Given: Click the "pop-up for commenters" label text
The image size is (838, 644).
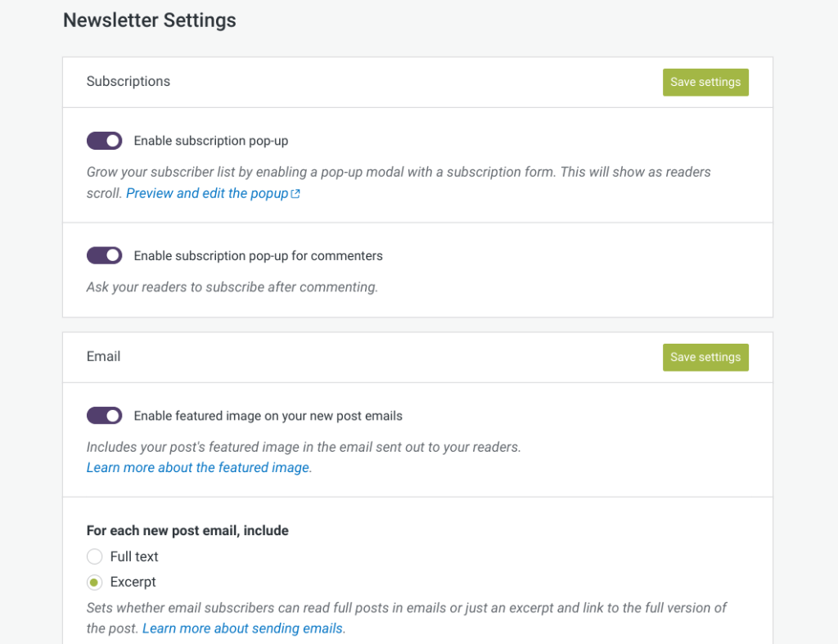Looking at the screenshot, I should click(x=258, y=256).
